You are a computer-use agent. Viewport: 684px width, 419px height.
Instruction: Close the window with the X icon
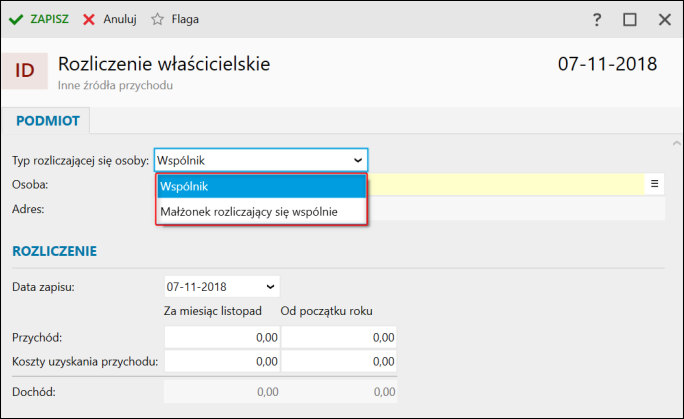point(664,19)
